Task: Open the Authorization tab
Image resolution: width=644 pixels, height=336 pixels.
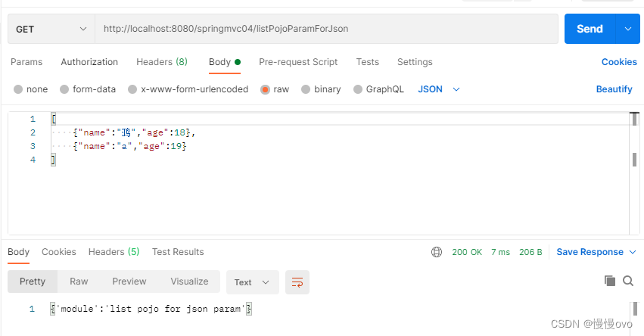Action: (x=89, y=62)
